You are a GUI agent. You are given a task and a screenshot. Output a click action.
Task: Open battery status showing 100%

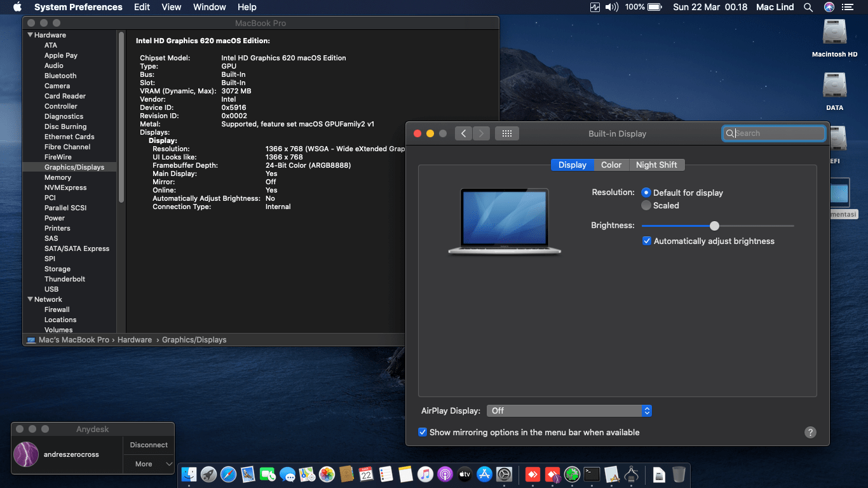click(x=644, y=7)
